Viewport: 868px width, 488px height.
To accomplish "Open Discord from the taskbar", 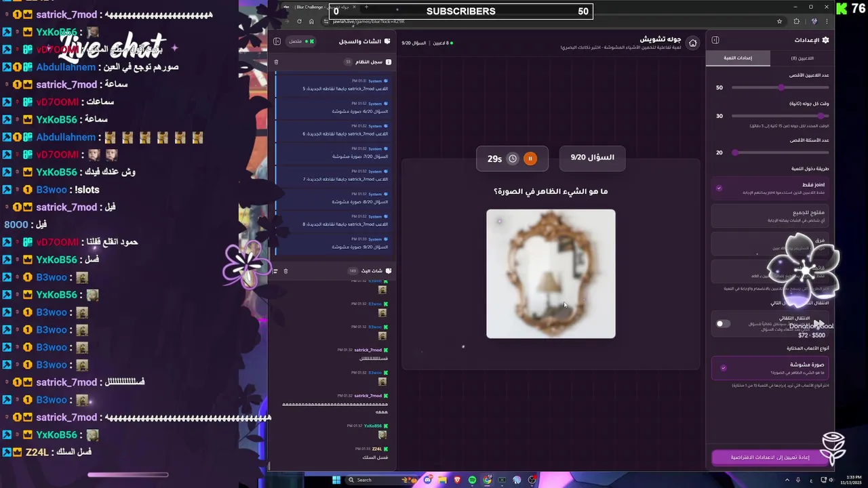I will (x=428, y=480).
